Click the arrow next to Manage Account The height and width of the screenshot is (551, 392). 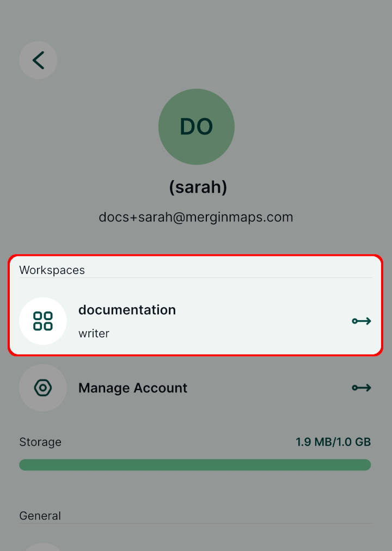pos(362,388)
